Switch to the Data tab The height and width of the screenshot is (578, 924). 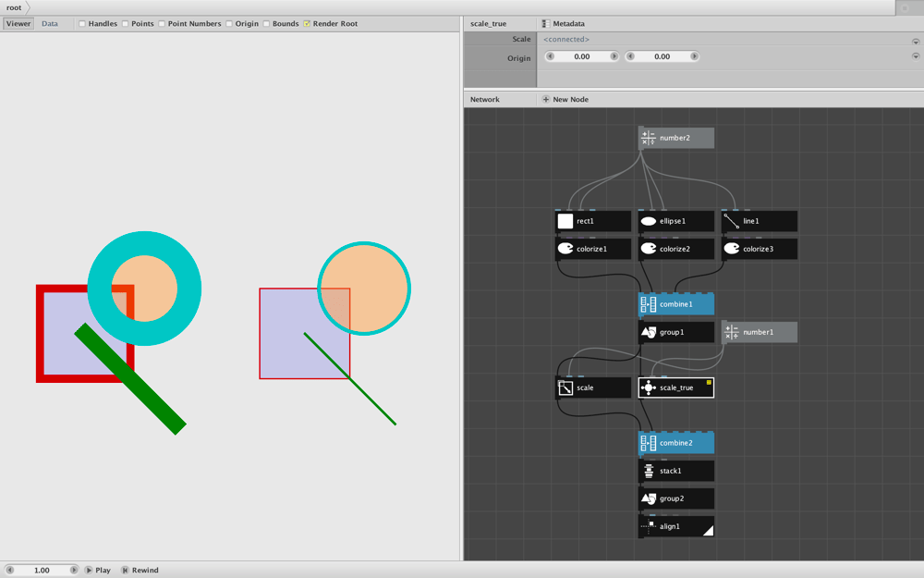click(x=50, y=24)
